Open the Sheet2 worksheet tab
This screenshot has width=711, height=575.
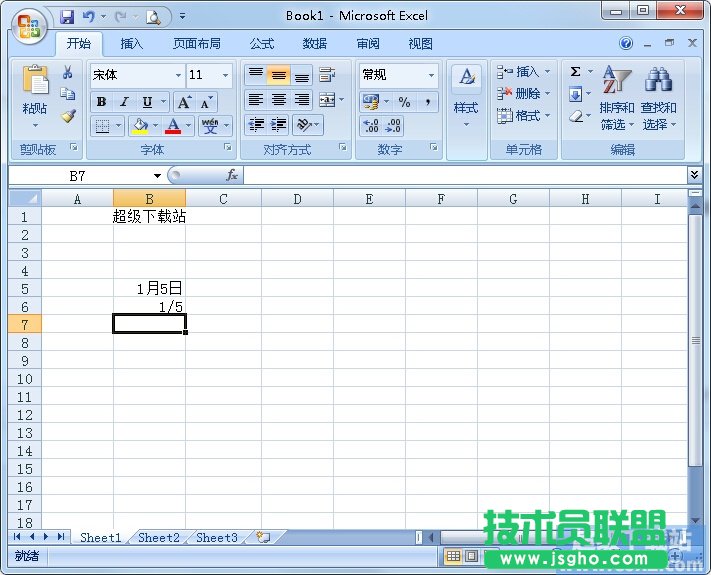tap(159, 537)
